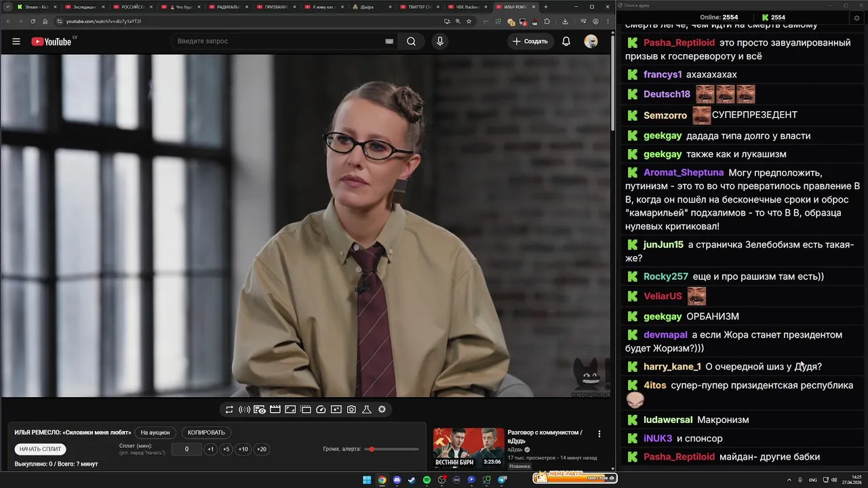Click username Aromat_Sheptuna in chat

[684, 173]
